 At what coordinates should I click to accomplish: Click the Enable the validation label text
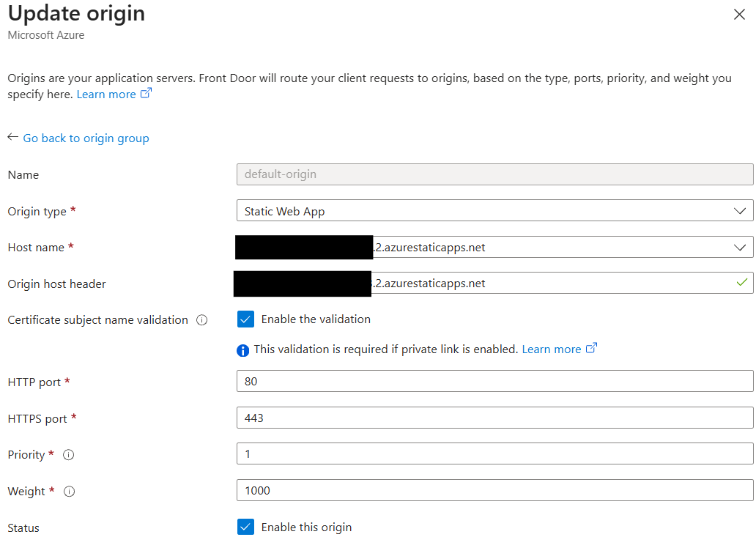tap(316, 319)
